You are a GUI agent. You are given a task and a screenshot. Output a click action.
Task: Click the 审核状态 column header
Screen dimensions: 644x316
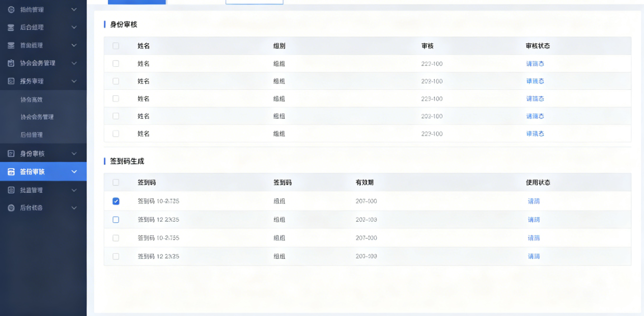pyautogui.click(x=538, y=46)
